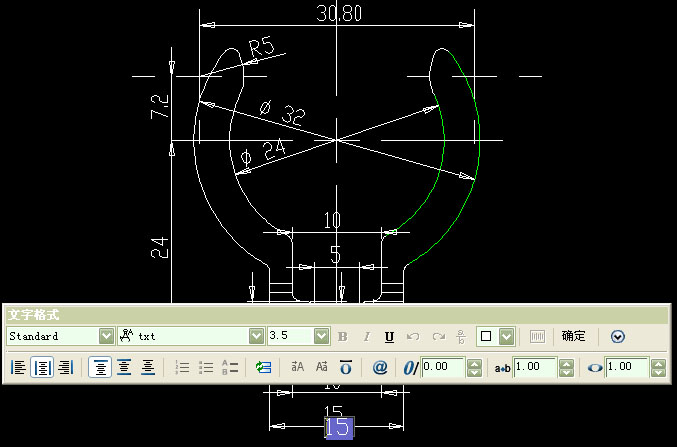Increase width factor with up arrow

(x=658, y=364)
